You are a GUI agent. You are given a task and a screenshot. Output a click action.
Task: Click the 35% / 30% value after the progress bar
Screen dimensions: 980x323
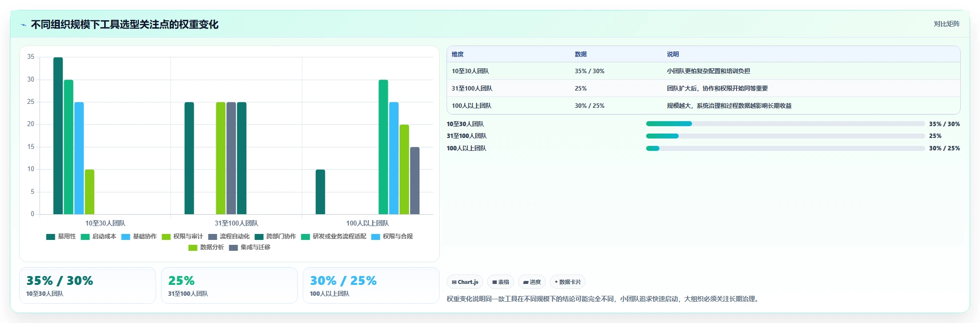point(944,124)
